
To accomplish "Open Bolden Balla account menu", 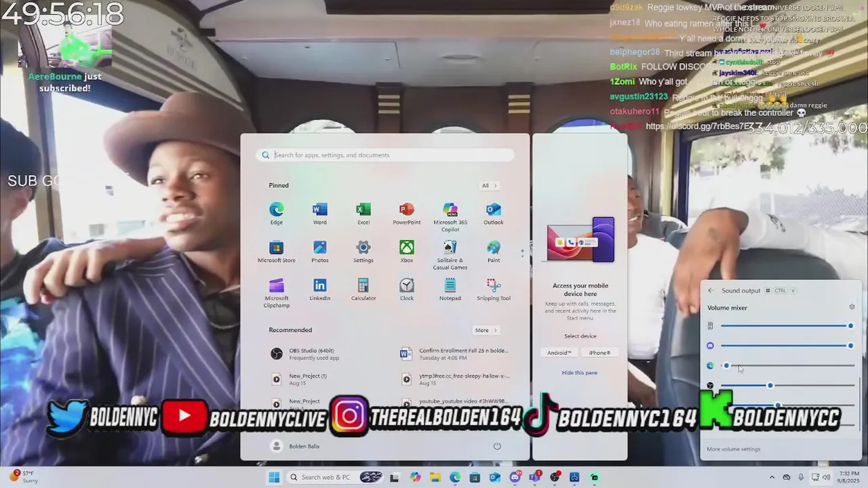I will [294, 446].
